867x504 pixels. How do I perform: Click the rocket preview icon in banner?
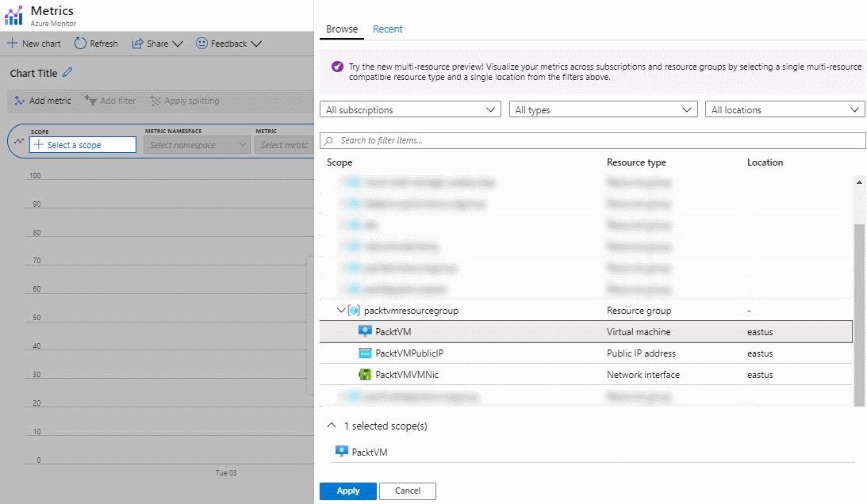(337, 67)
